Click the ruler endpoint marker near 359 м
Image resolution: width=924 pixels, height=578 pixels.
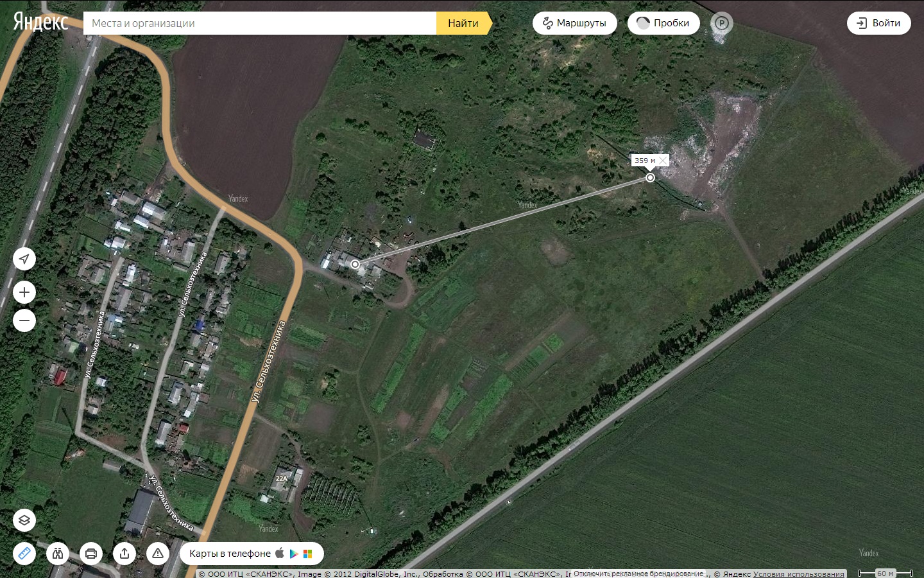[650, 177]
